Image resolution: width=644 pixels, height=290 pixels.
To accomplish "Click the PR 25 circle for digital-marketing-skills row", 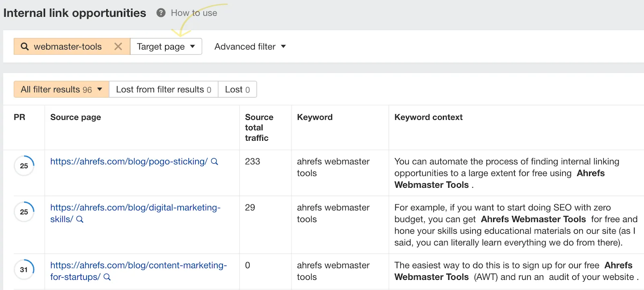I will click(x=24, y=212).
